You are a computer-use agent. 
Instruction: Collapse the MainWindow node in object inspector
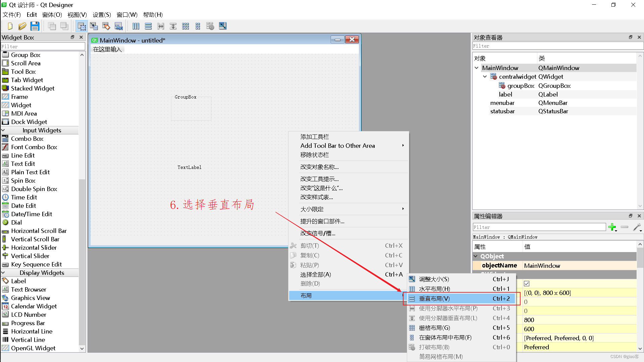tap(477, 68)
